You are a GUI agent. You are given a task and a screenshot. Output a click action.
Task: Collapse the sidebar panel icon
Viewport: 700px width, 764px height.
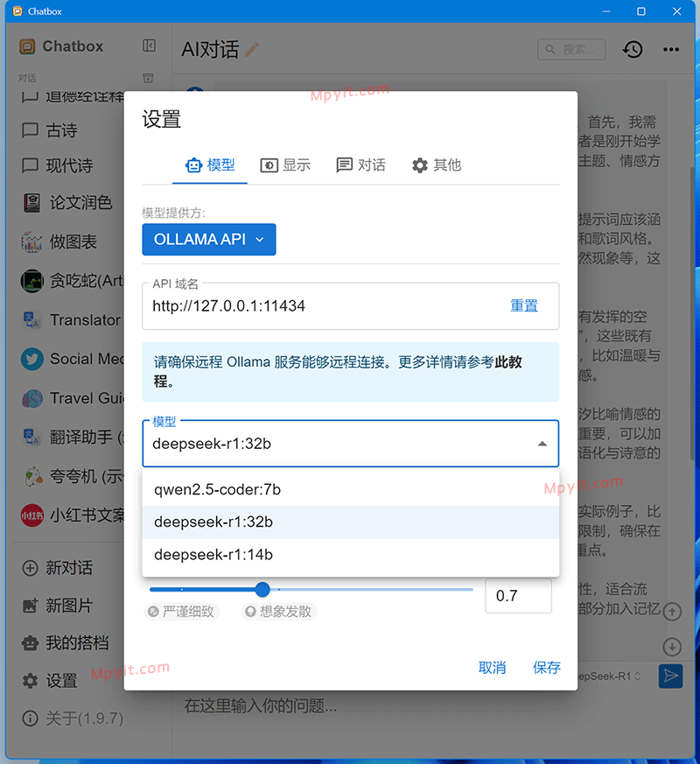[x=149, y=46]
